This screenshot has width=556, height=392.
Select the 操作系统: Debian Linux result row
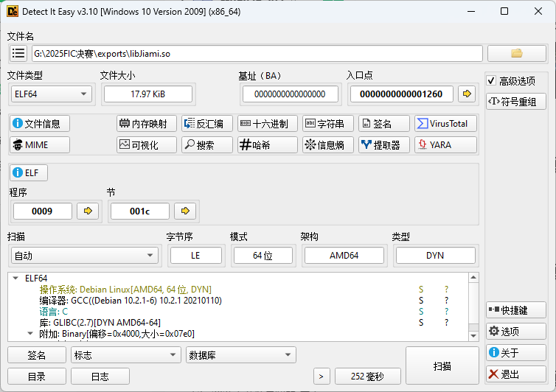coord(237,290)
